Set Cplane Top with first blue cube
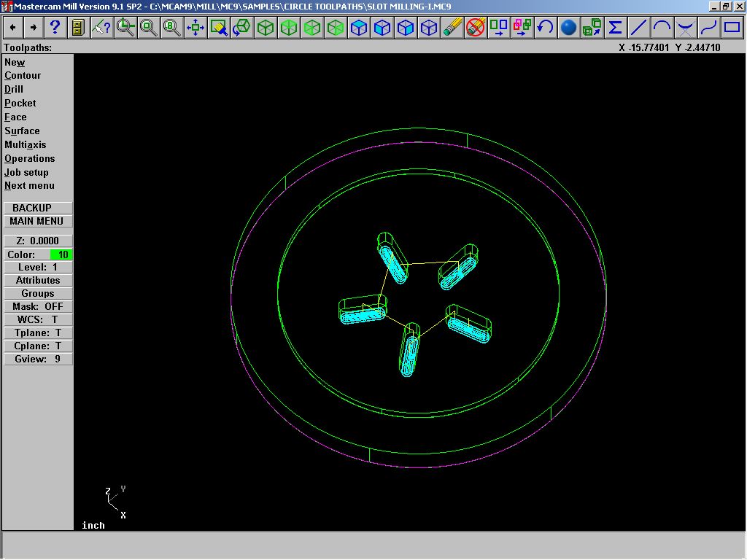Viewport: 747px width, 560px height. [359, 28]
